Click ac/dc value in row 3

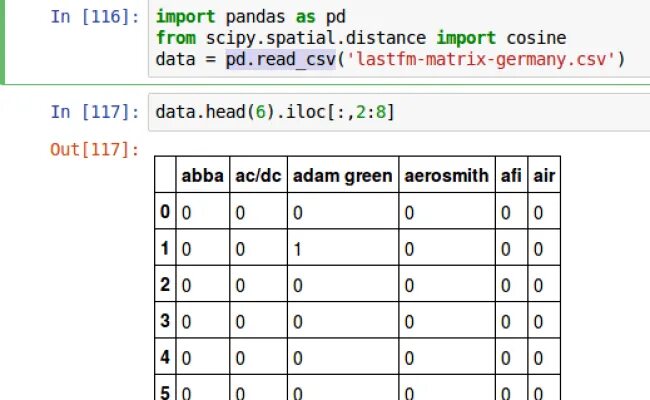pos(240,322)
